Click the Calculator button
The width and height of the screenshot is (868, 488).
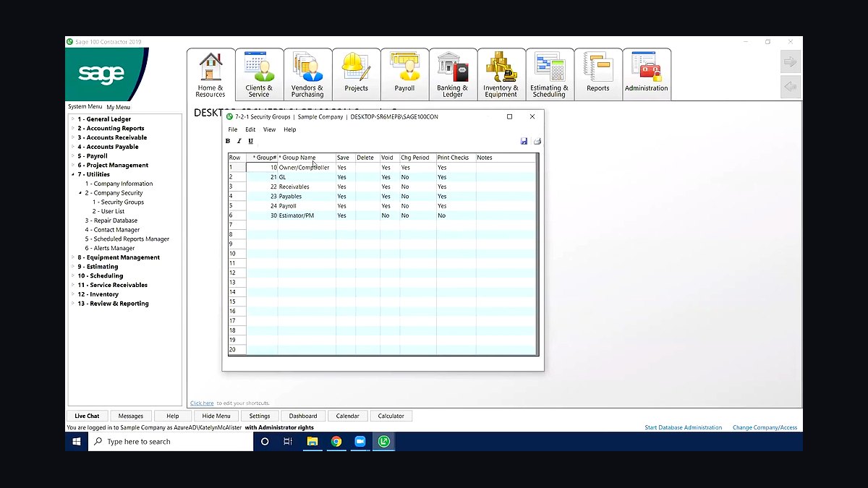tap(391, 416)
